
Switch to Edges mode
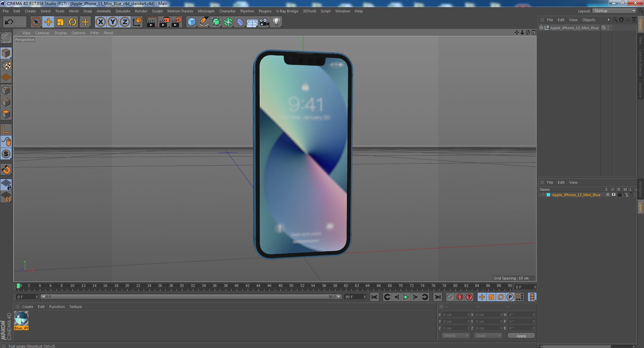click(6, 102)
